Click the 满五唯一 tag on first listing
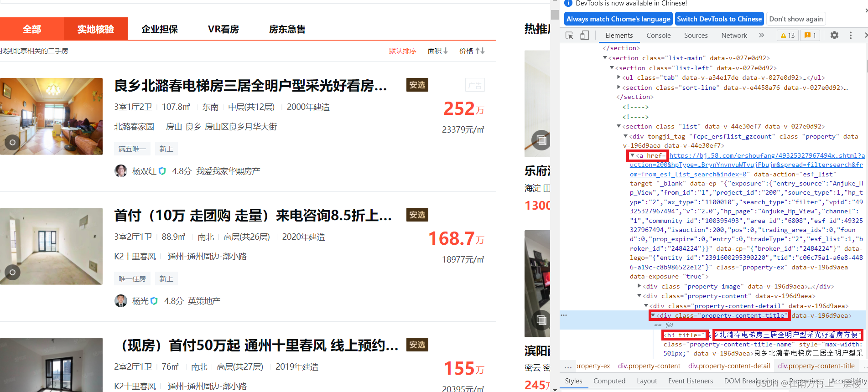Screen dimensions: 868x392 (x=132, y=149)
